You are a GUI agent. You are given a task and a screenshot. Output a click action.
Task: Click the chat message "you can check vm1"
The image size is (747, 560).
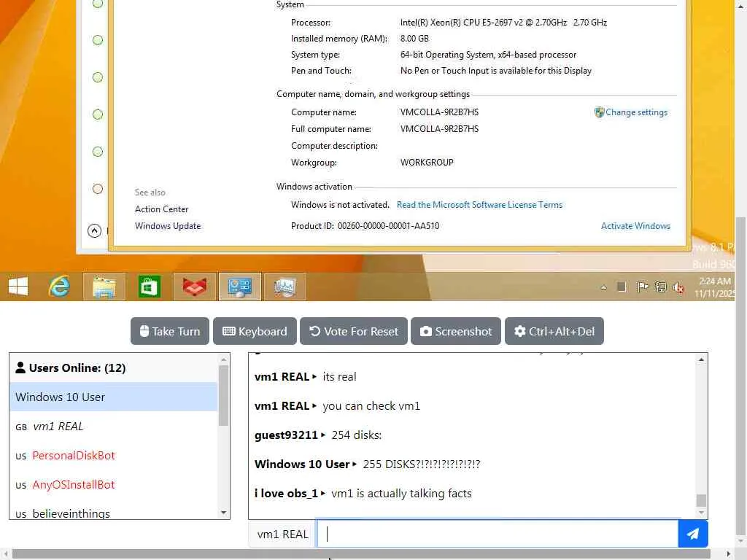(x=371, y=405)
